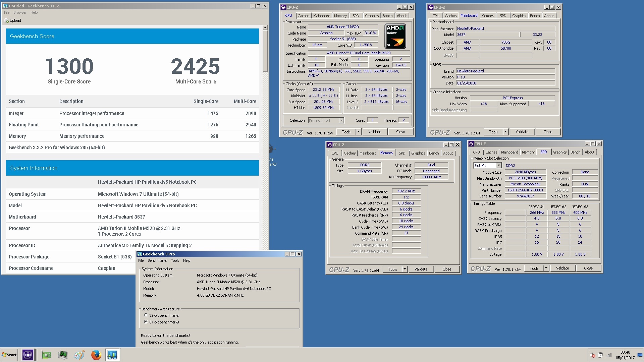Click the AMD Turion logo in CPU-Z
The height and width of the screenshot is (362, 644).
395,36
